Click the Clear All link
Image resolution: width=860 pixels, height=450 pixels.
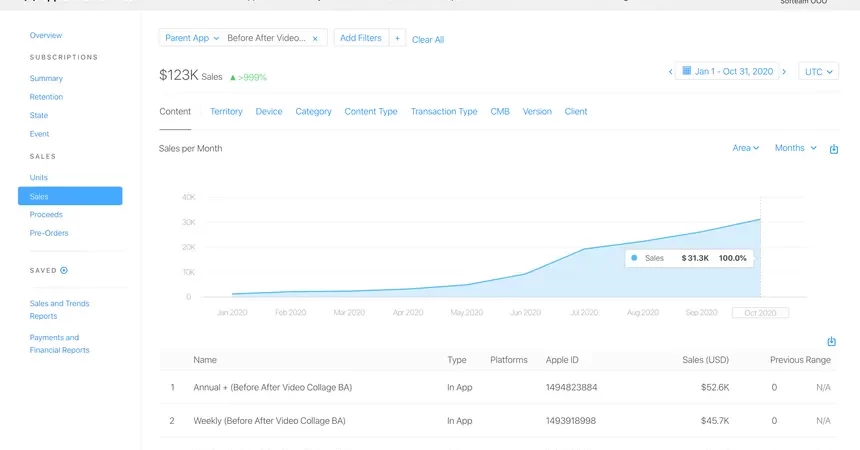click(x=428, y=40)
